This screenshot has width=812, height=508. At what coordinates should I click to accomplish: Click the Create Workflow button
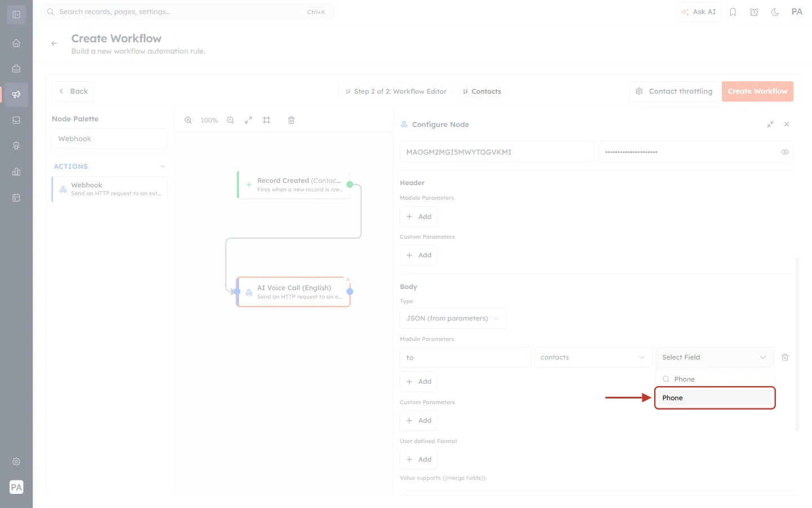[x=757, y=91]
